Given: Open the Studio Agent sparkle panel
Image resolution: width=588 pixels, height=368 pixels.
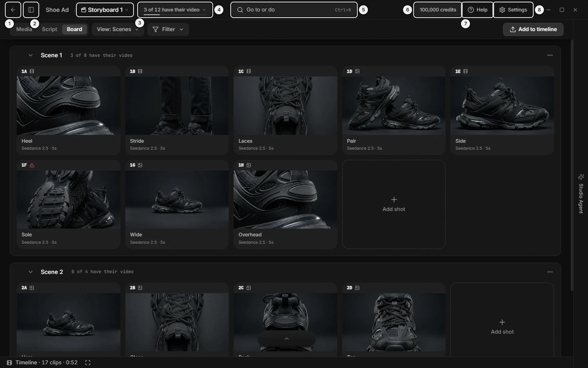Looking at the screenshot, I should [581, 193].
